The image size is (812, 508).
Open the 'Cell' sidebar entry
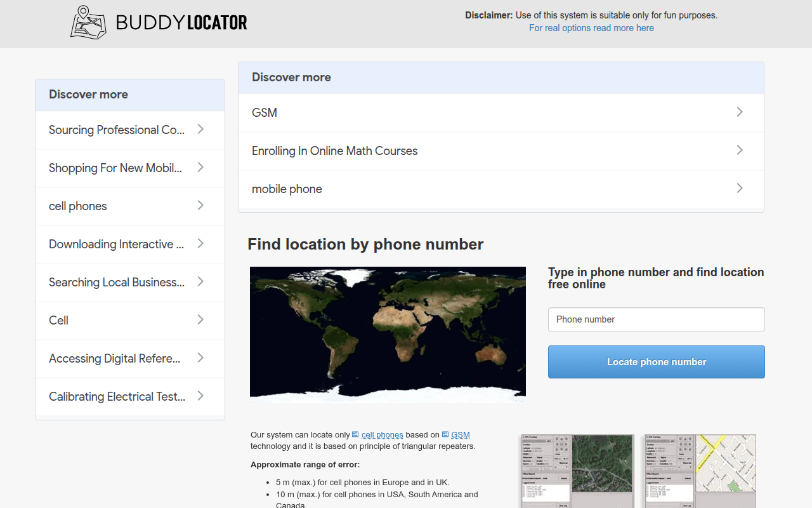(130, 320)
